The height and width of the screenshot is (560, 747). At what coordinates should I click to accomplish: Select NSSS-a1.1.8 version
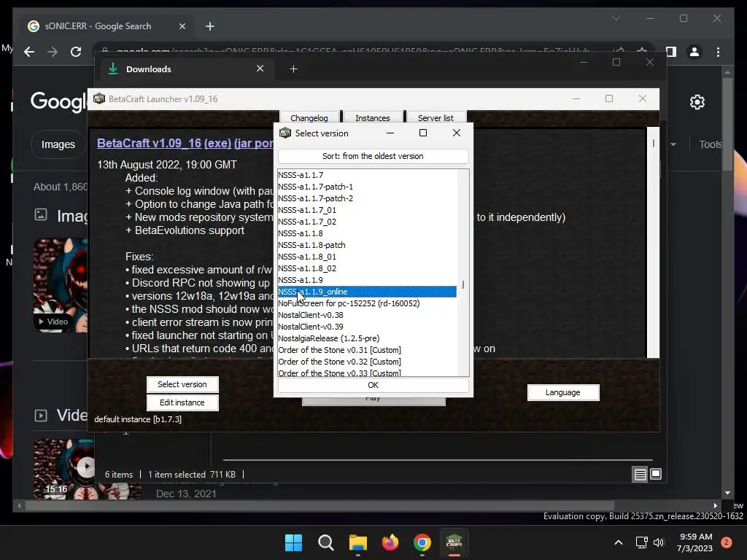367,233
